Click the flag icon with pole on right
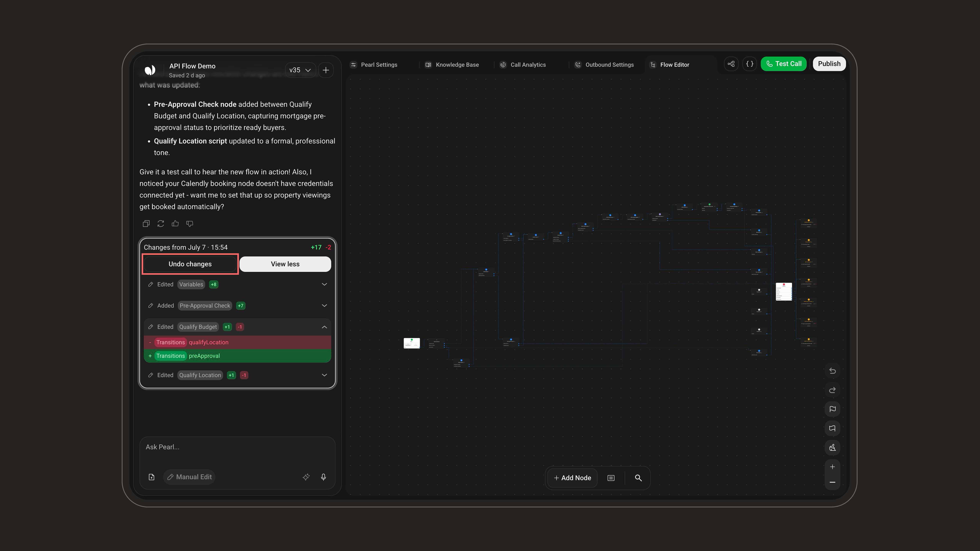Image resolution: width=980 pixels, height=551 pixels. click(832, 429)
